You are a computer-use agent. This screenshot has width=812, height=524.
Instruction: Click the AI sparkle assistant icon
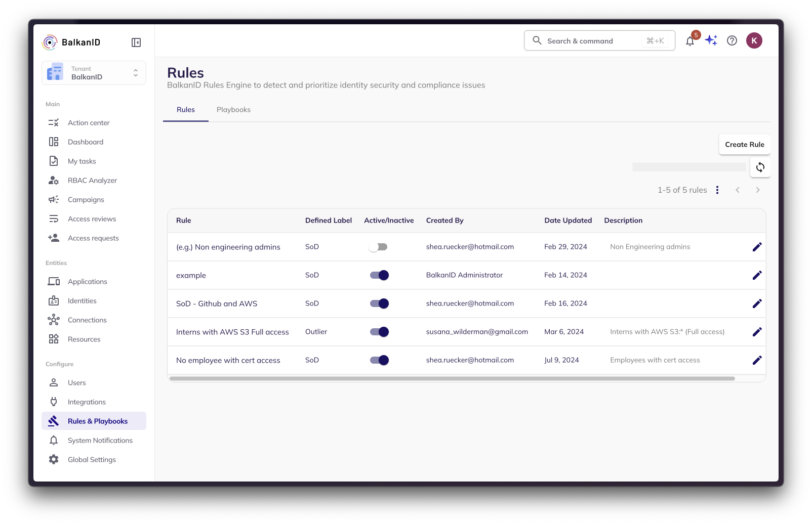[x=711, y=40]
